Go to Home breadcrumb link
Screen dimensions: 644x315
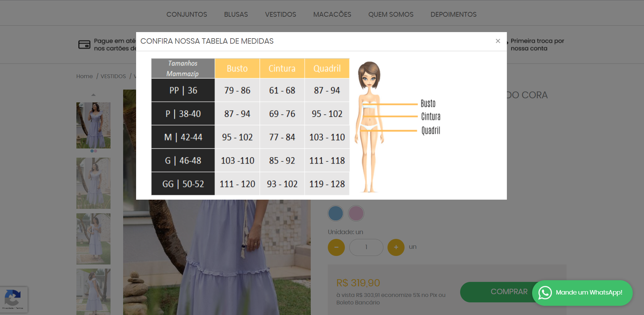click(x=84, y=76)
